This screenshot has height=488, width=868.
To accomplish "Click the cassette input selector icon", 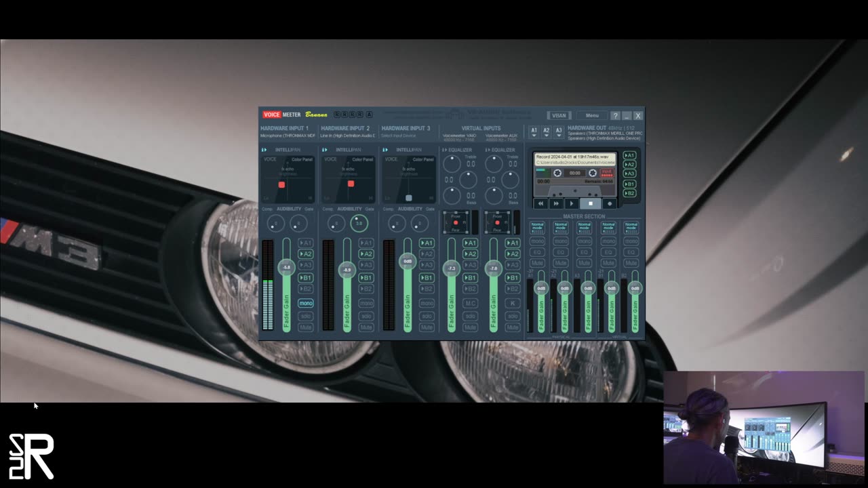I will tap(607, 173).
